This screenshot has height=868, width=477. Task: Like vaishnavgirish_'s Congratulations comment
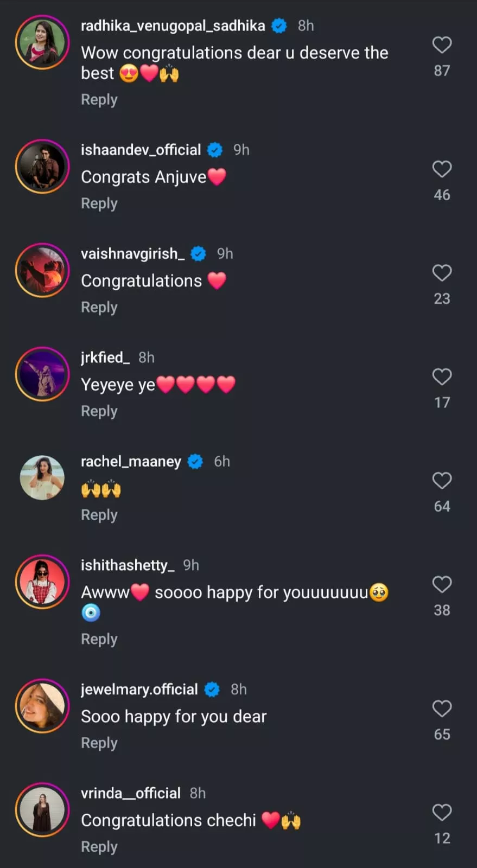442,273
